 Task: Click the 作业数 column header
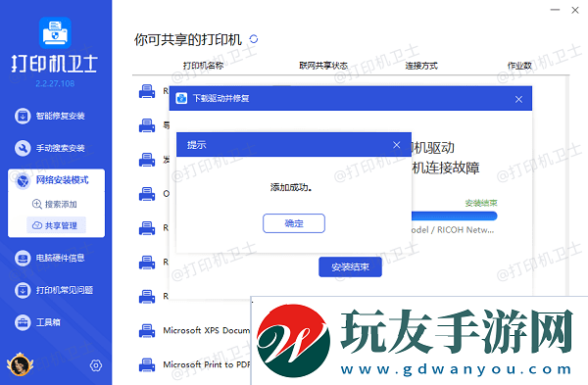point(519,66)
